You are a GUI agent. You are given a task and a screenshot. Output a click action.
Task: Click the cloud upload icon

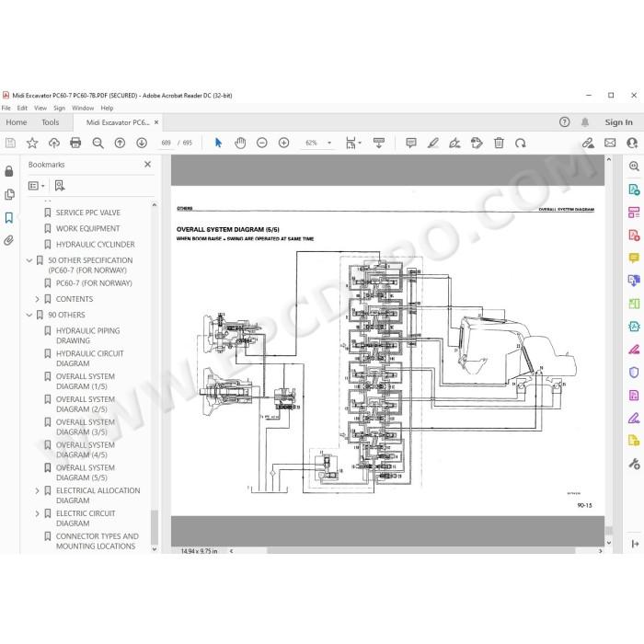coord(53,143)
